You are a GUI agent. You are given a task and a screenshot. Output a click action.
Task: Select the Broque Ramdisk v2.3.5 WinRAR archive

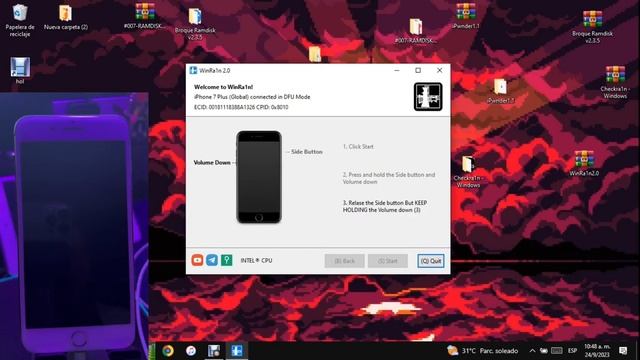(x=592, y=27)
